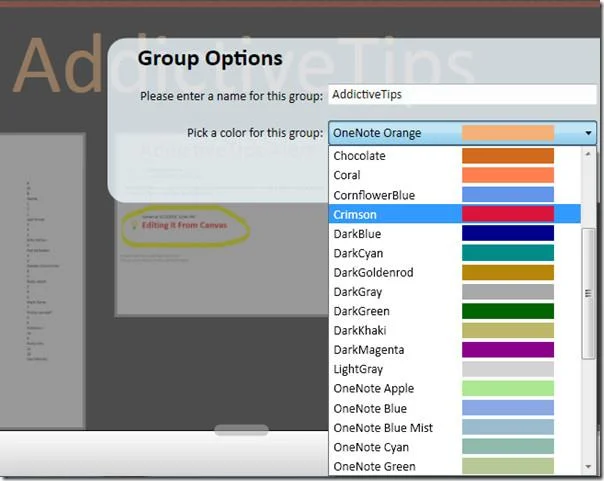Click the LightGray color swatch

(x=508, y=369)
